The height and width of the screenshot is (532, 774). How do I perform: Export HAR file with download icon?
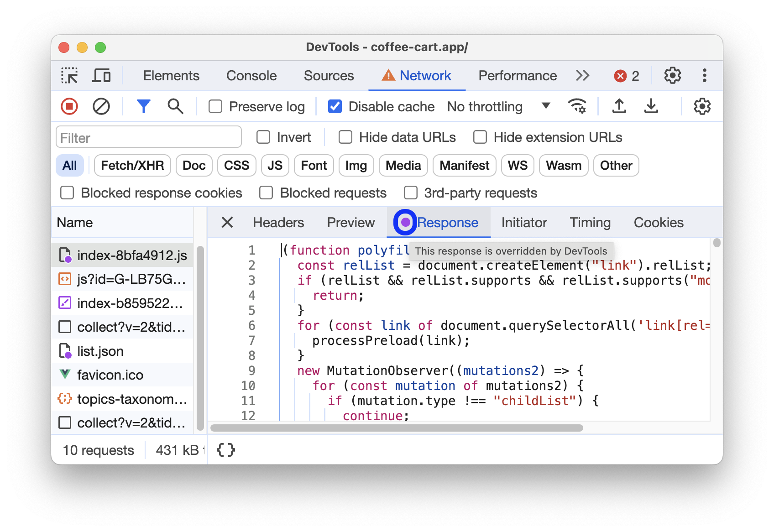[651, 106]
